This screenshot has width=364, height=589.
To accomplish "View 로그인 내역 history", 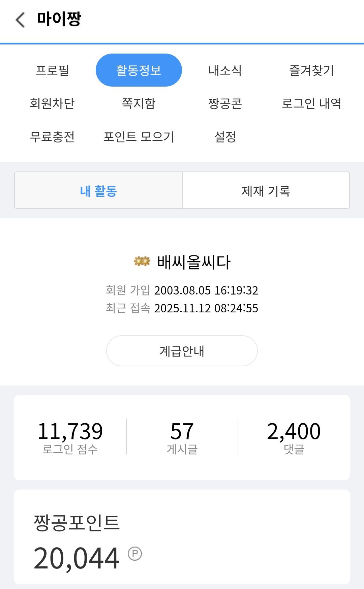I will click(x=311, y=103).
